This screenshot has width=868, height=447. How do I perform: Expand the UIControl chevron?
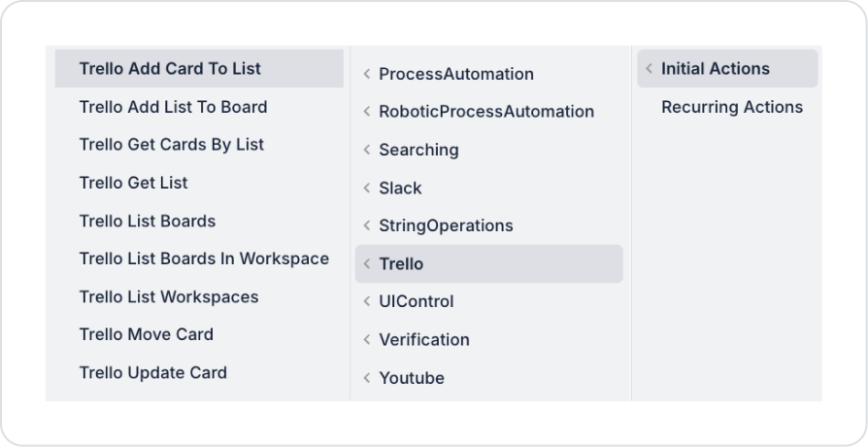pos(367,302)
